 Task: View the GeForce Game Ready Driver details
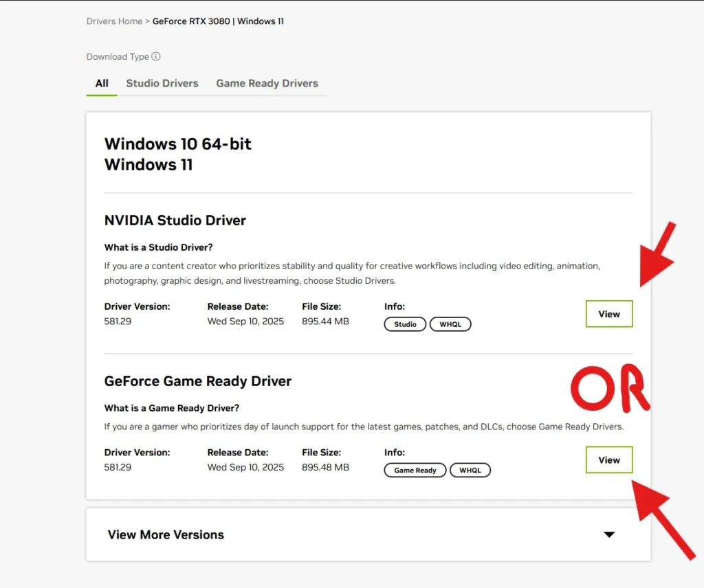tap(608, 460)
